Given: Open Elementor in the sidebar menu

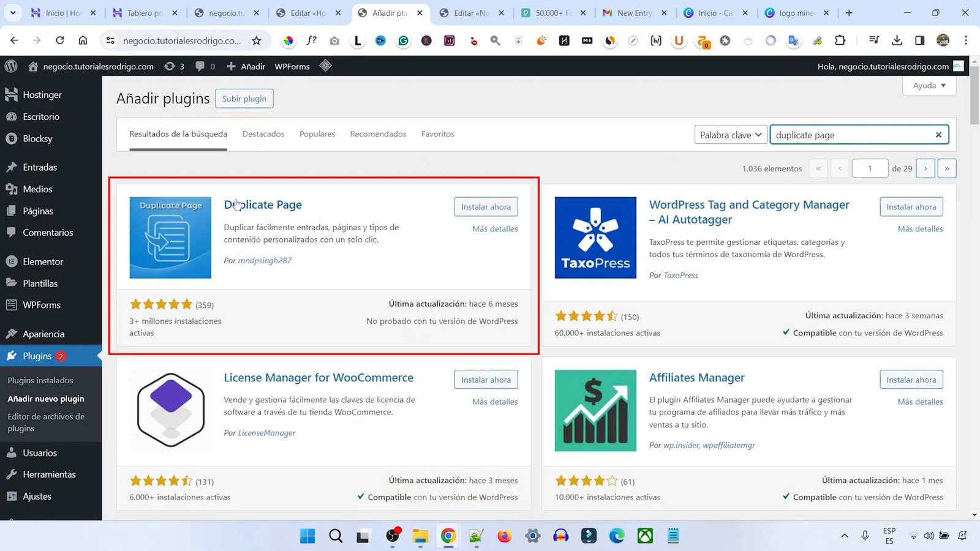Looking at the screenshot, I should (x=42, y=261).
